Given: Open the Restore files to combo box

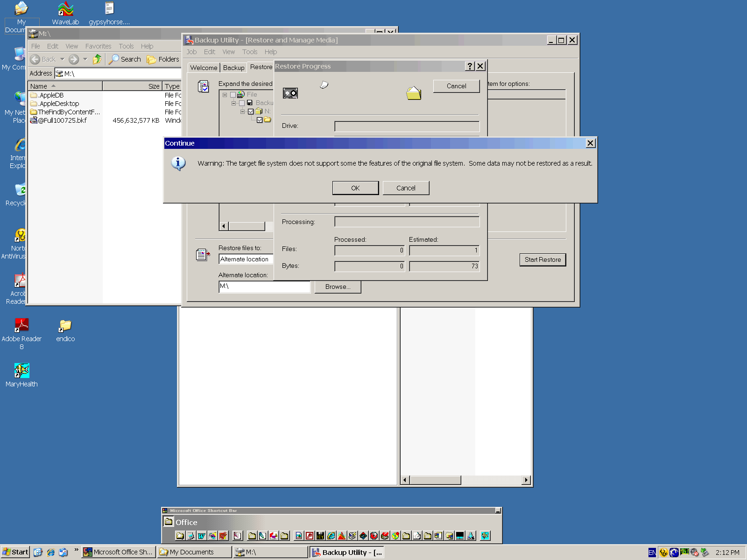Looking at the screenshot, I should point(246,259).
